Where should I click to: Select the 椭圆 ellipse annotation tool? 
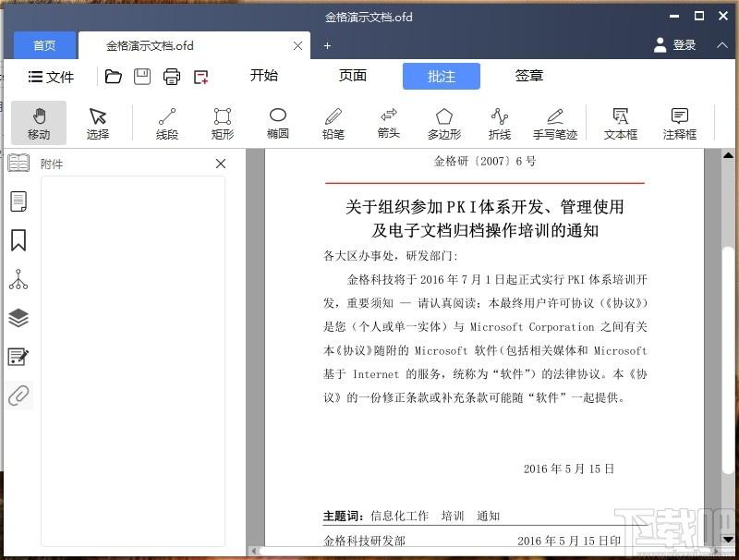[278, 123]
